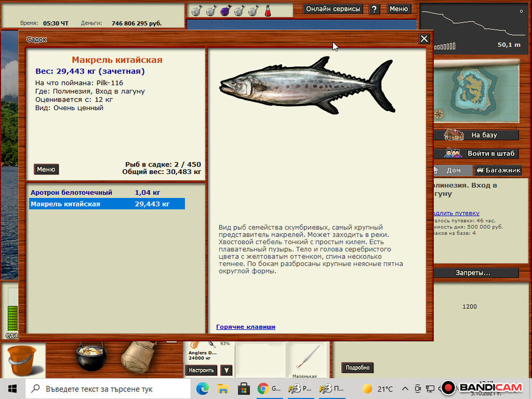This screenshot has width=532, height=399.
Task: Click the red potion bottle icon
Action: point(268,10)
